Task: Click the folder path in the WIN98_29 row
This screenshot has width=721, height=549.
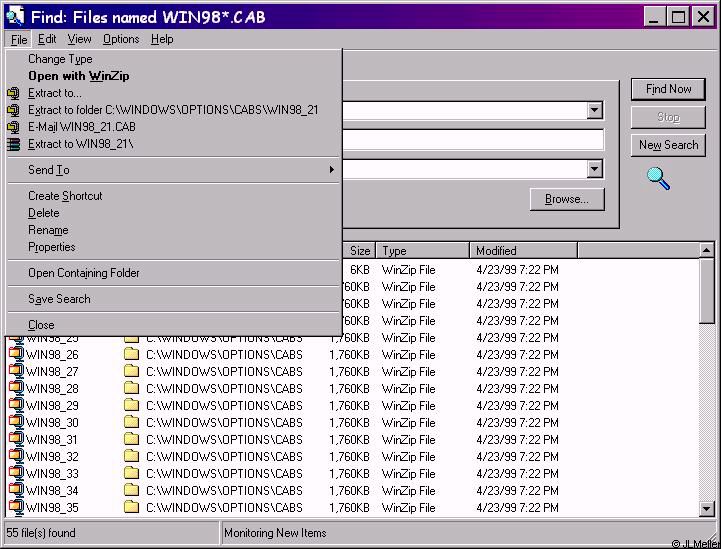Action: pyautogui.click(x=224, y=406)
